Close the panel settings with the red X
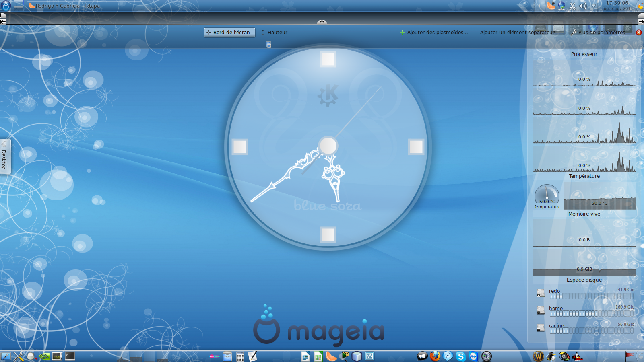The width and height of the screenshot is (644, 362). coord(639,33)
